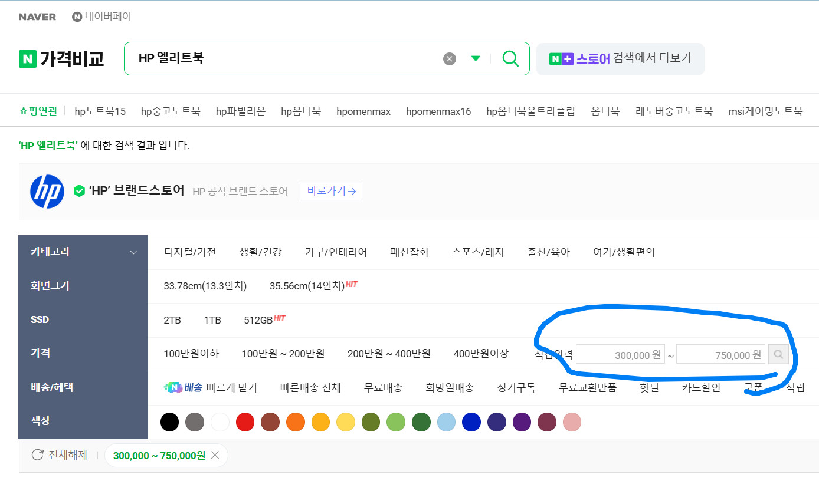This screenshot has width=819, height=504.
Task: Click the magnifier beside the price range inputs
Action: tap(778, 354)
